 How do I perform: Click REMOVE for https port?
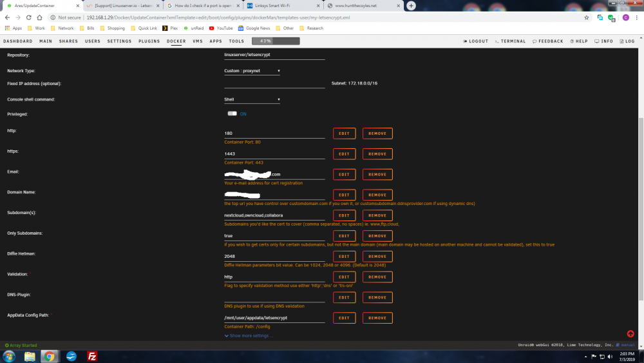(377, 153)
